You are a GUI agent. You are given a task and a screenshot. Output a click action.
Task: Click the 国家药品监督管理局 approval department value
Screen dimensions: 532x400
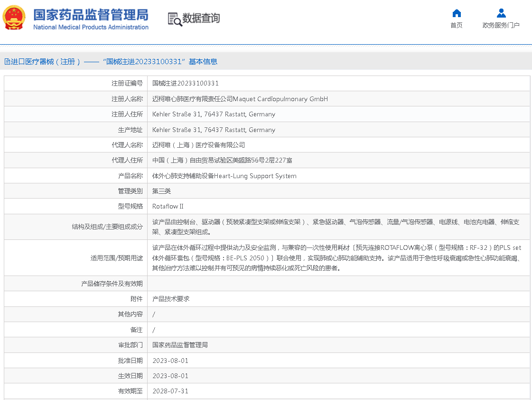[180, 345]
